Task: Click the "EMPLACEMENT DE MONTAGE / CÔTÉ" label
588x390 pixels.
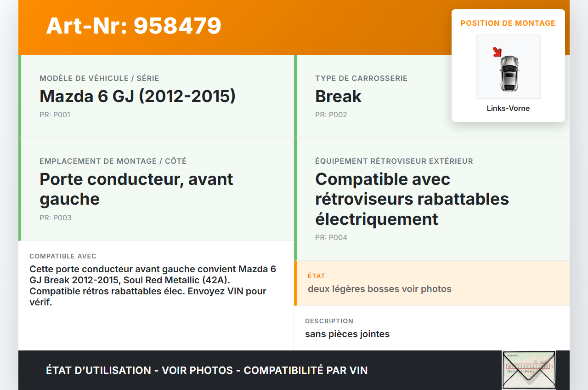Action: tap(113, 161)
